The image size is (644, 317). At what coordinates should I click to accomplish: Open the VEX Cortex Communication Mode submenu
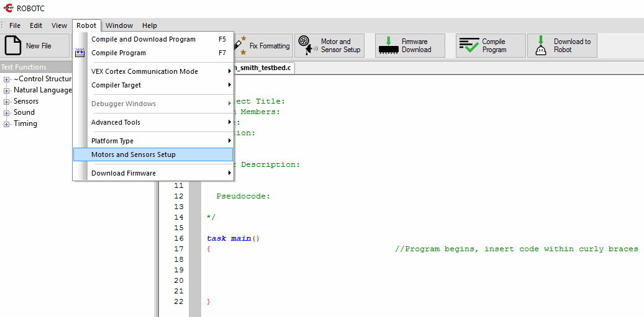click(145, 71)
